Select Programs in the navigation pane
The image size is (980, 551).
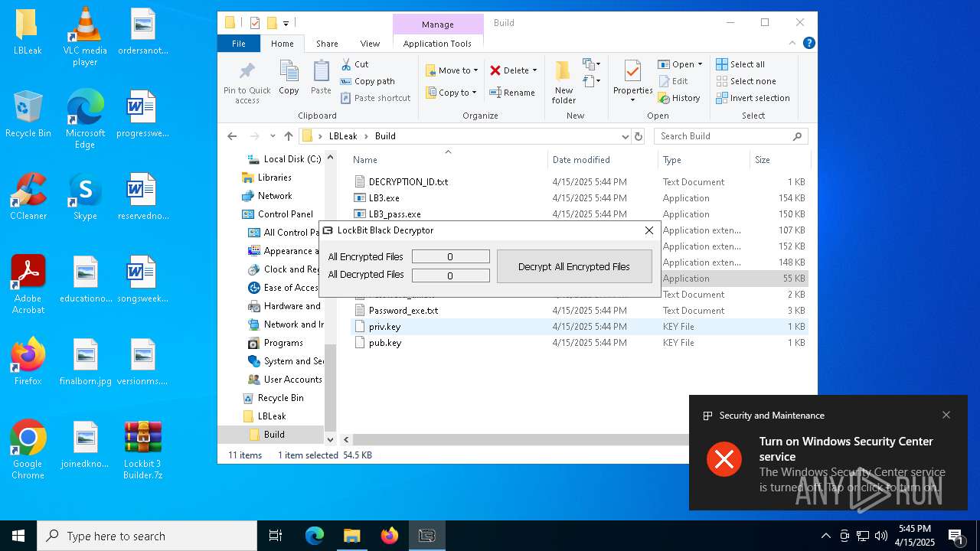click(276, 343)
